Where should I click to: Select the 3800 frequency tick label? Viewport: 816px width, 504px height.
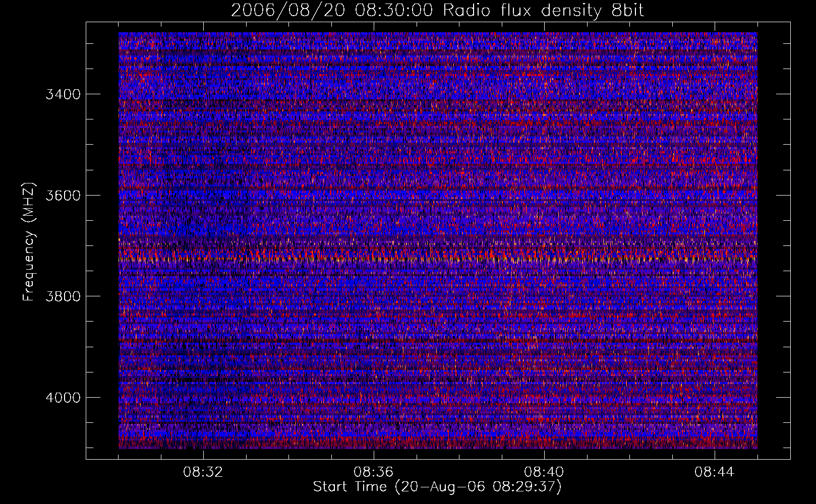coord(63,296)
